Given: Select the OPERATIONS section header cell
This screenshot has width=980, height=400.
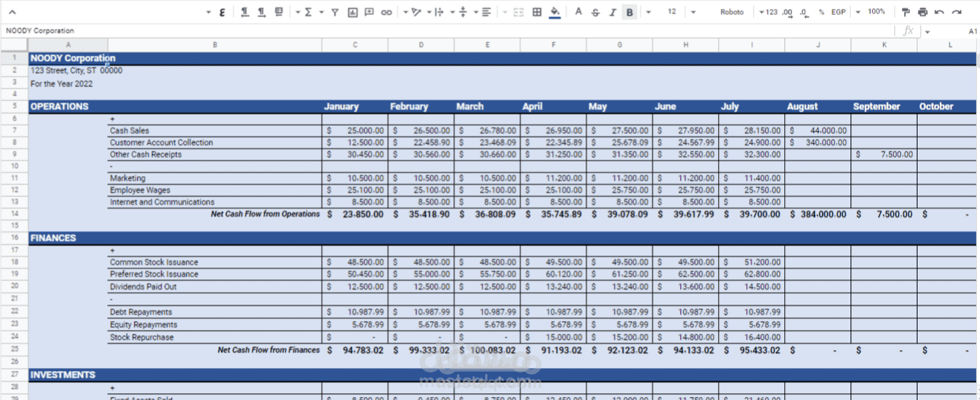Looking at the screenshot, I should click(68, 107).
